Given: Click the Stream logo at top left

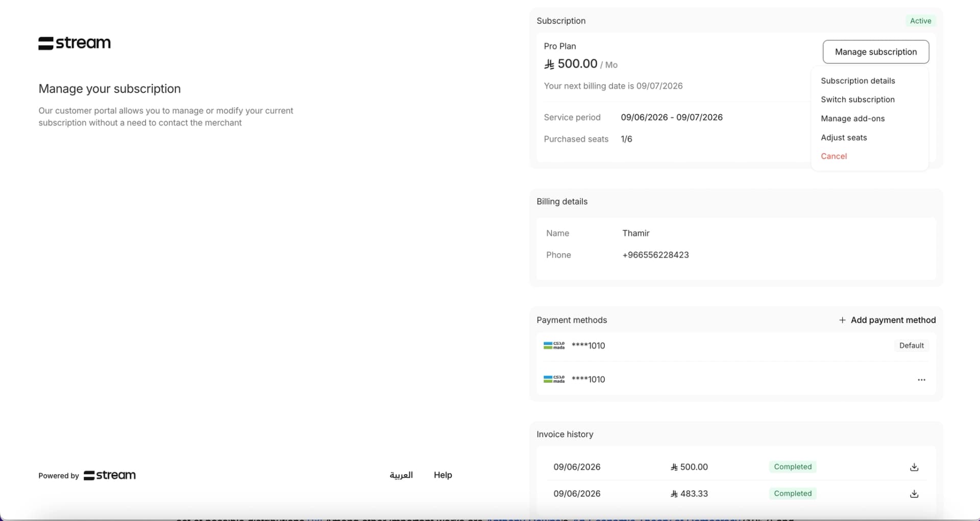Looking at the screenshot, I should coord(75,43).
